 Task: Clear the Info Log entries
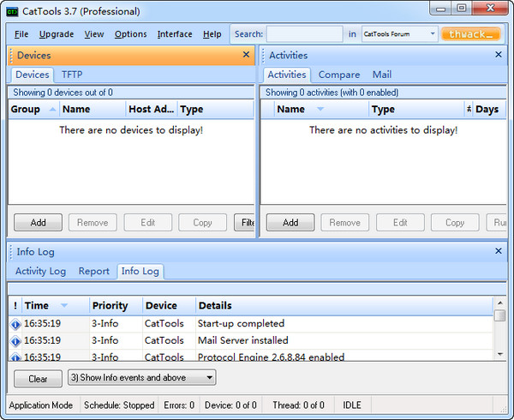38,378
